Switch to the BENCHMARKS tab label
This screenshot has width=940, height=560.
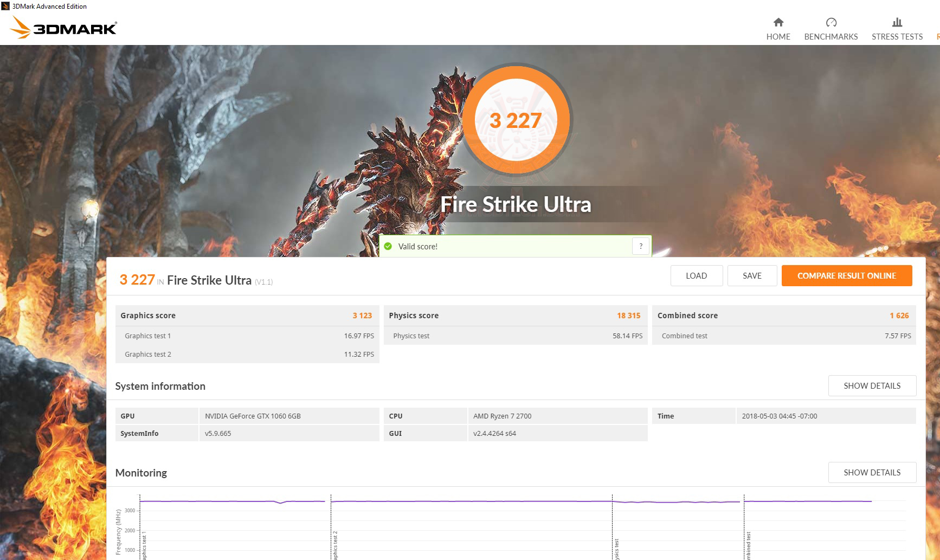[830, 37]
